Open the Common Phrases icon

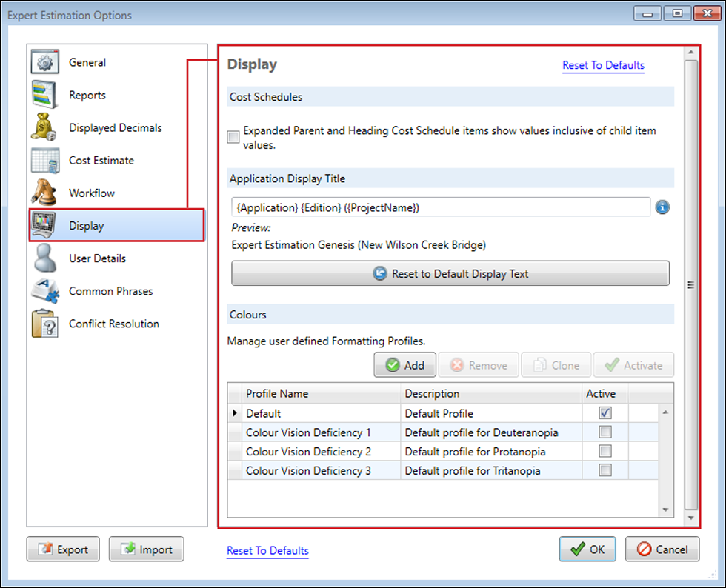point(44,291)
